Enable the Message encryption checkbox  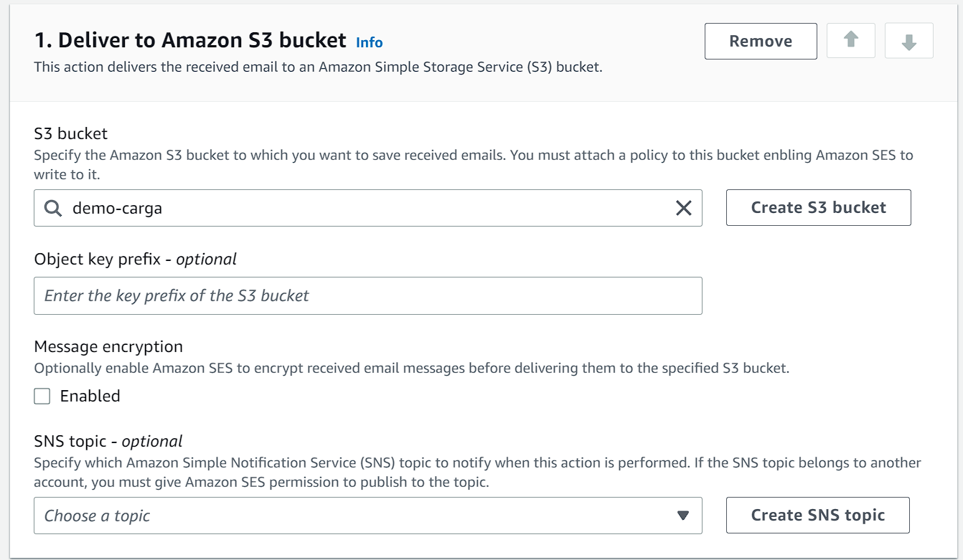tap(42, 397)
